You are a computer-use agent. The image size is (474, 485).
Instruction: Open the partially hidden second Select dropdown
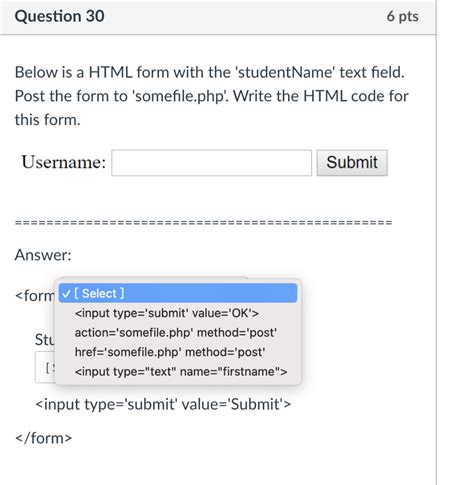coord(45,367)
